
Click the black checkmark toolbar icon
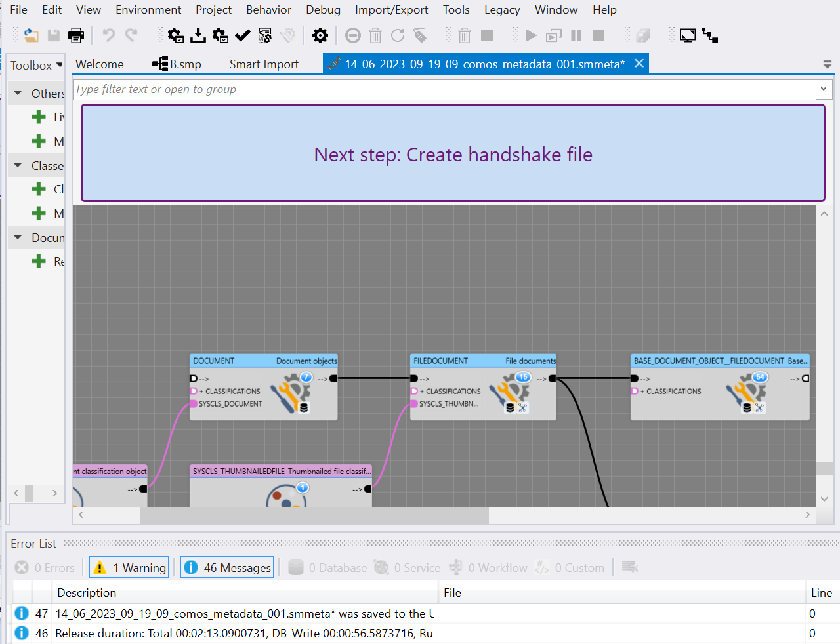243,35
